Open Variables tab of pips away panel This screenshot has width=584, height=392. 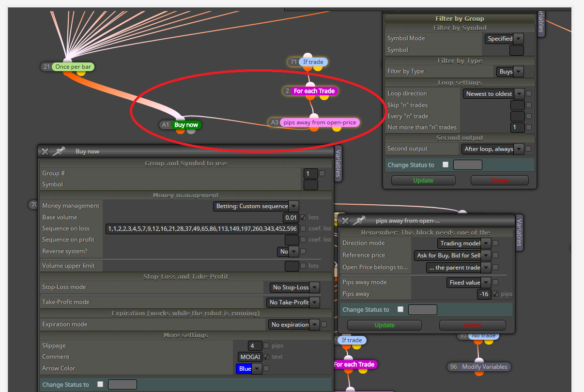point(519,233)
